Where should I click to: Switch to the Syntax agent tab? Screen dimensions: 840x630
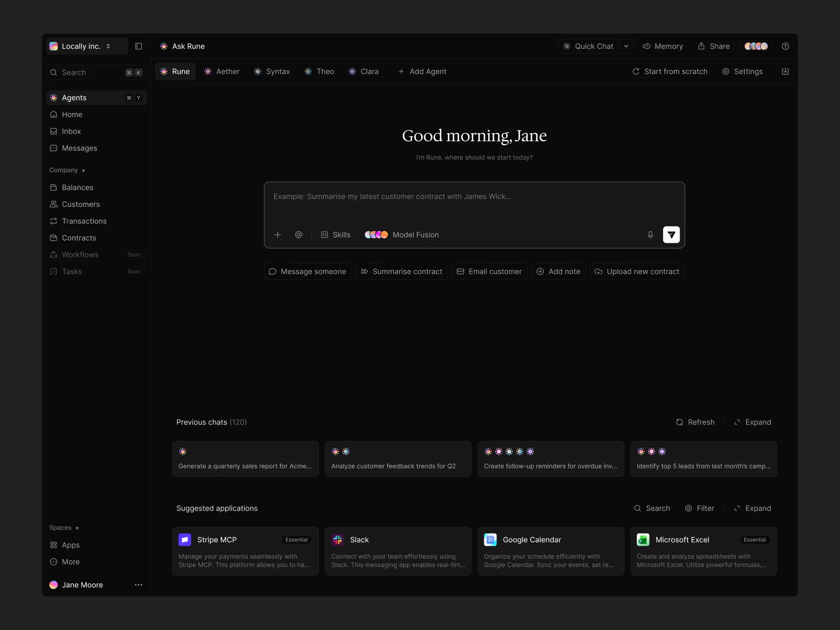272,71
